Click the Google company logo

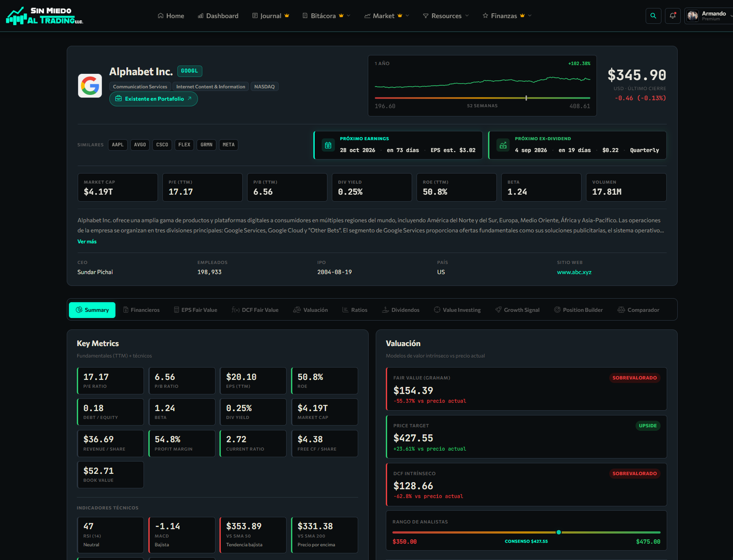90,86
